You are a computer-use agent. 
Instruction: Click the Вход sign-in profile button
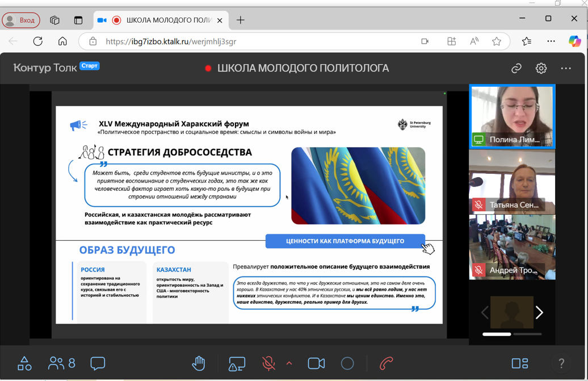click(21, 20)
